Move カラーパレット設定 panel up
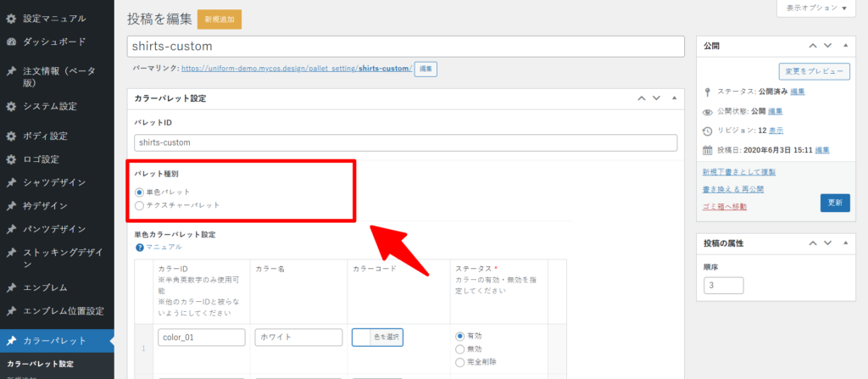 (642, 98)
